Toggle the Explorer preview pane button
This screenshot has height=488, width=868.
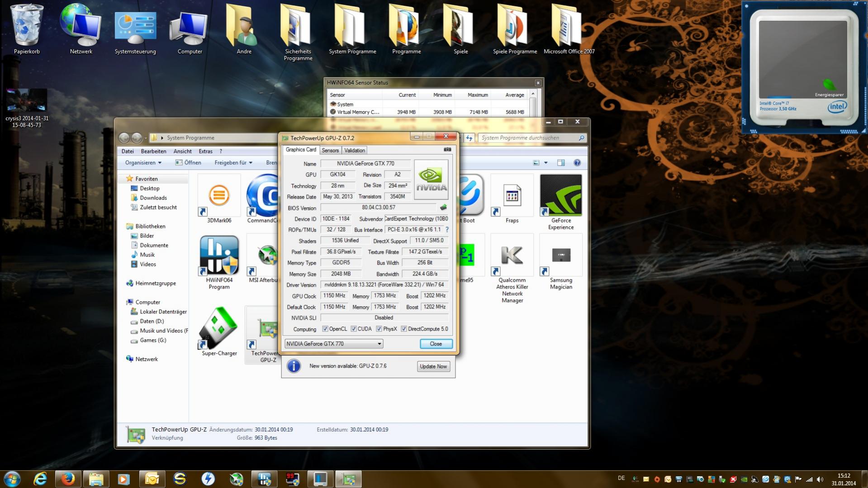(x=561, y=163)
